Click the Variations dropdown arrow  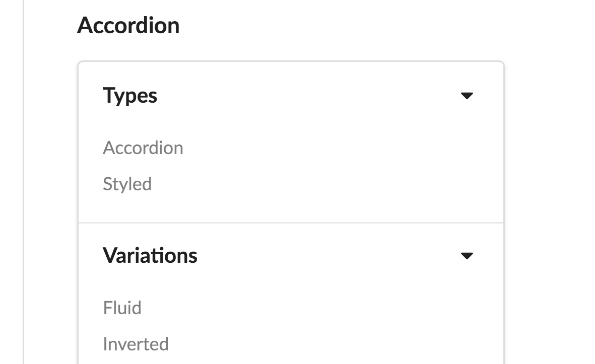coord(468,256)
